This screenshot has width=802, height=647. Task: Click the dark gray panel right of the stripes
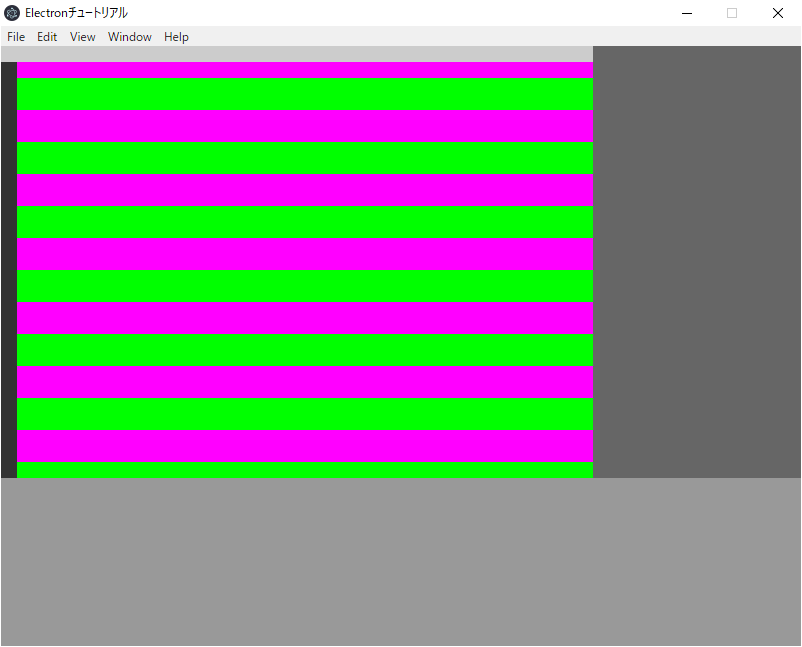pos(695,260)
